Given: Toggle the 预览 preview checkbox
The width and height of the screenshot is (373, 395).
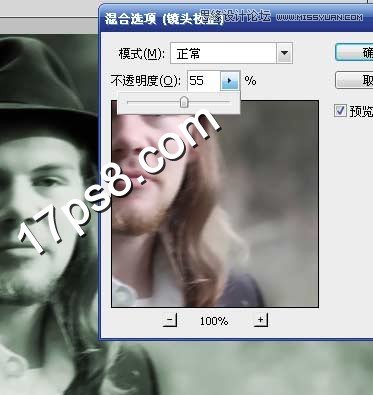Looking at the screenshot, I should (x=340, y=110).
